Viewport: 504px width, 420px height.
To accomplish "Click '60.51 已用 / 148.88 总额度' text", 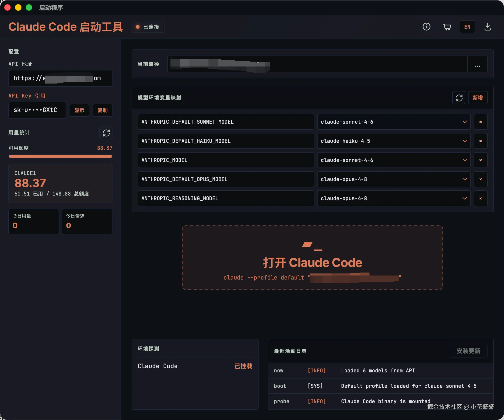I will (52, 194).
